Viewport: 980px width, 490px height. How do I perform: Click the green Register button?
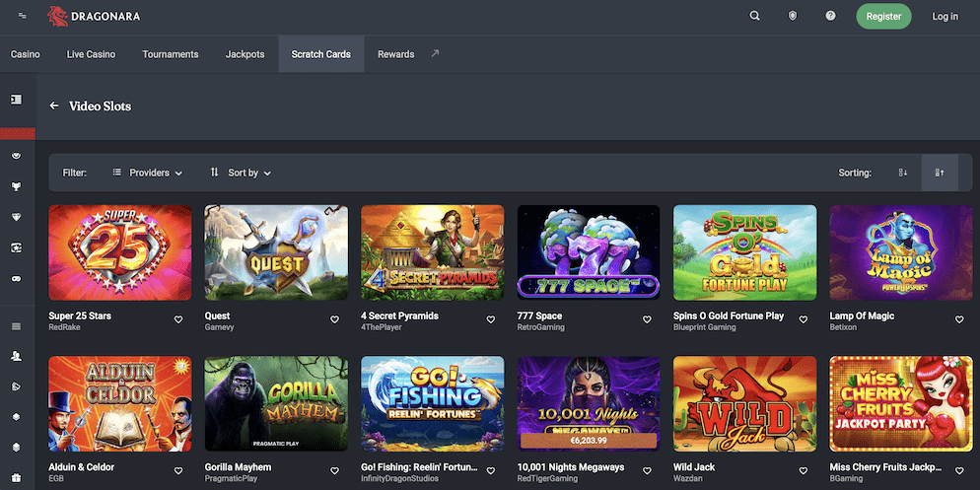click(883, 16)
